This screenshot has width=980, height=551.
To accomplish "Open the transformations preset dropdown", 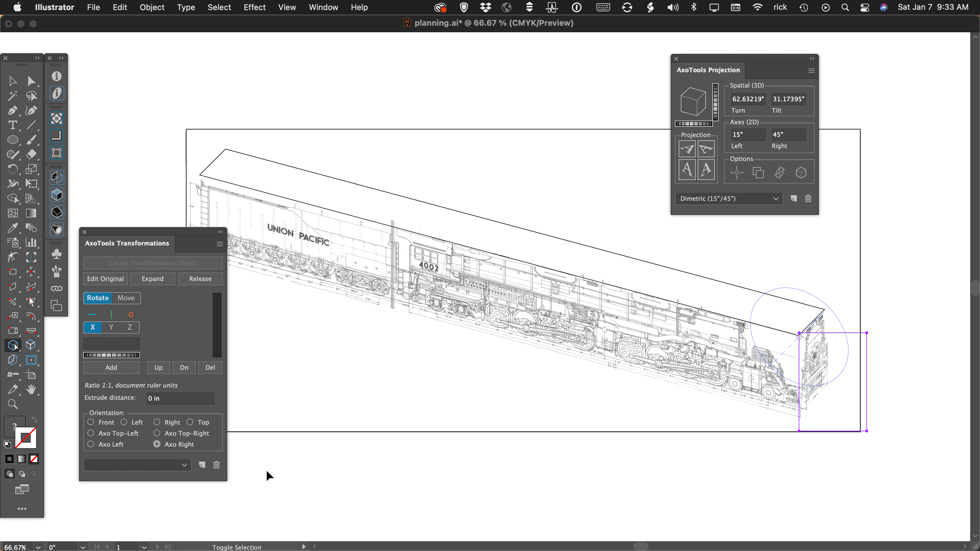I will click(x=137, y=465).
